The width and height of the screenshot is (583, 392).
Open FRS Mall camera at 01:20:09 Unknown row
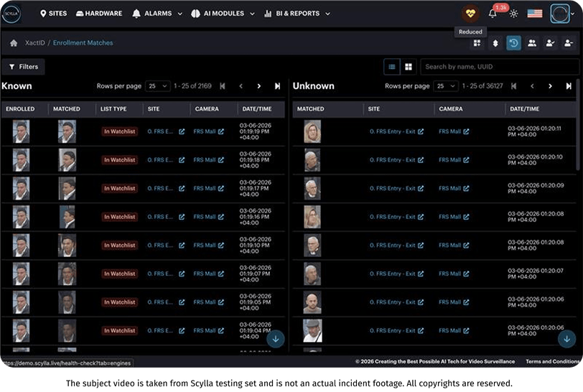point(454,189)
